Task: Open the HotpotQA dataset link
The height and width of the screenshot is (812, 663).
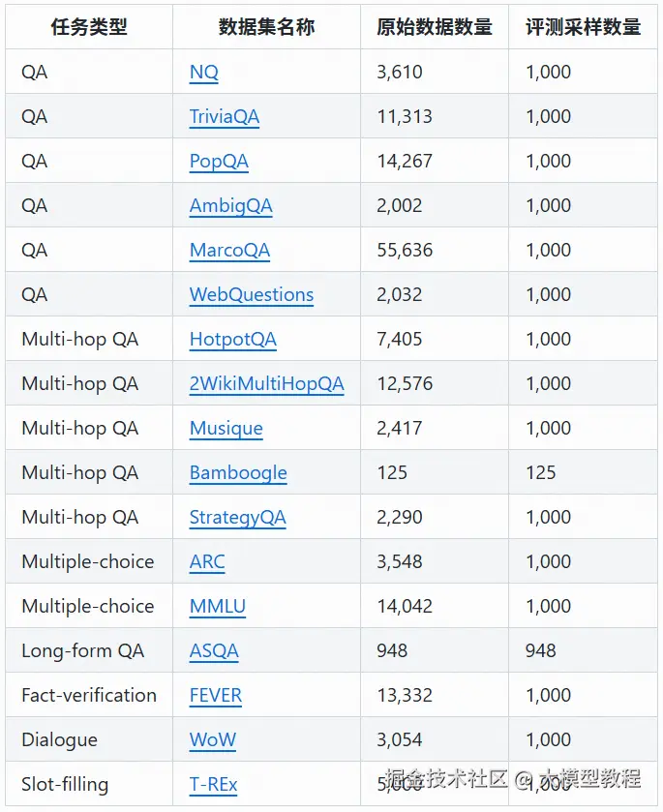Action: (233, 340)
